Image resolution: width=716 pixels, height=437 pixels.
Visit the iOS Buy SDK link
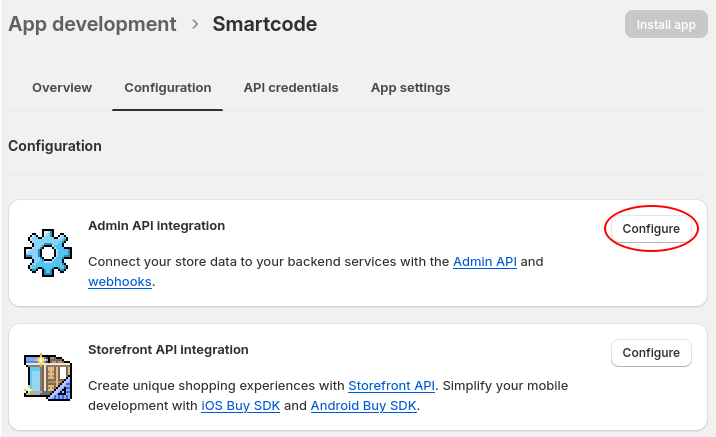click(240, 406)
